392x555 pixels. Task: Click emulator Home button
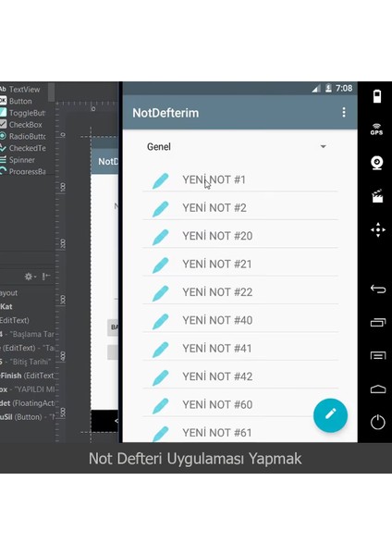click(x=378, y=389)
